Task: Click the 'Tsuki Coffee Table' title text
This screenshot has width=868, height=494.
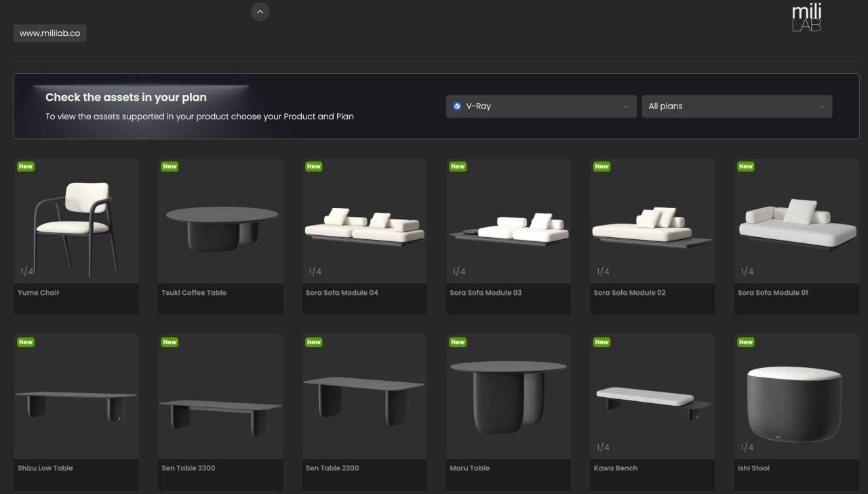Action: tap(194, 293)
